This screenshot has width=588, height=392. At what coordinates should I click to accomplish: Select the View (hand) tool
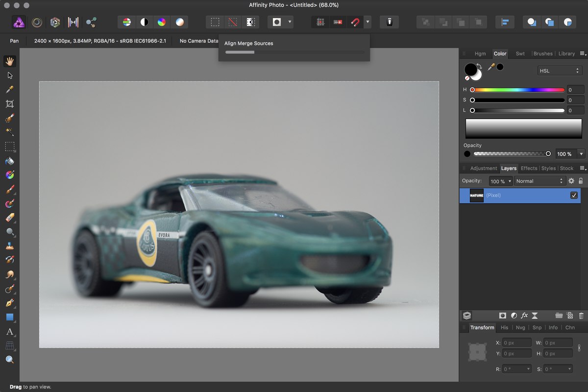(10, 61)
